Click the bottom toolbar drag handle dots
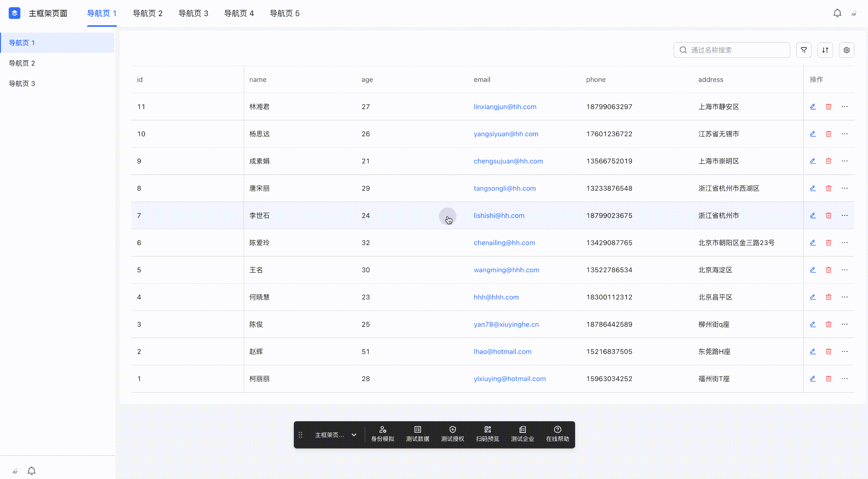 point(301,435)
